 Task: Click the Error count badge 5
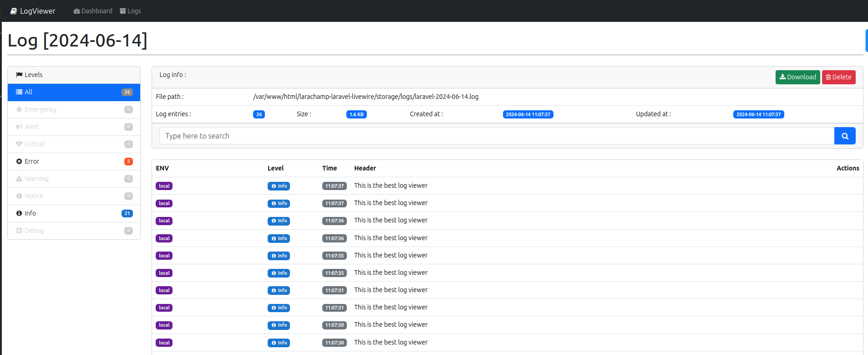tap(128, 161)
